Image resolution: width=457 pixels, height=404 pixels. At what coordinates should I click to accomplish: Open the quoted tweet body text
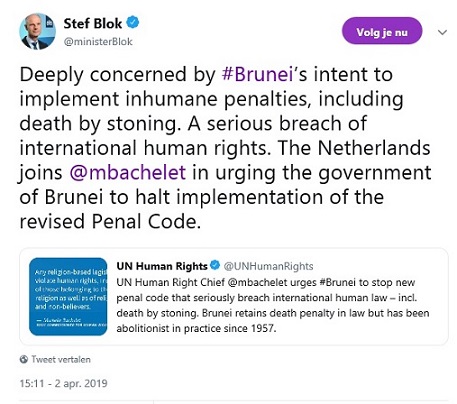(273, 305)
